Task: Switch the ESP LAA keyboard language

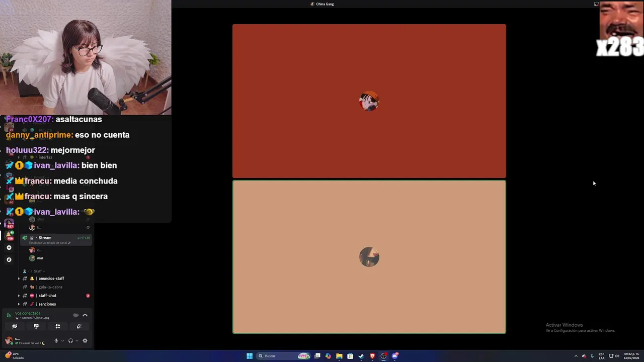Action: (602, 356)
